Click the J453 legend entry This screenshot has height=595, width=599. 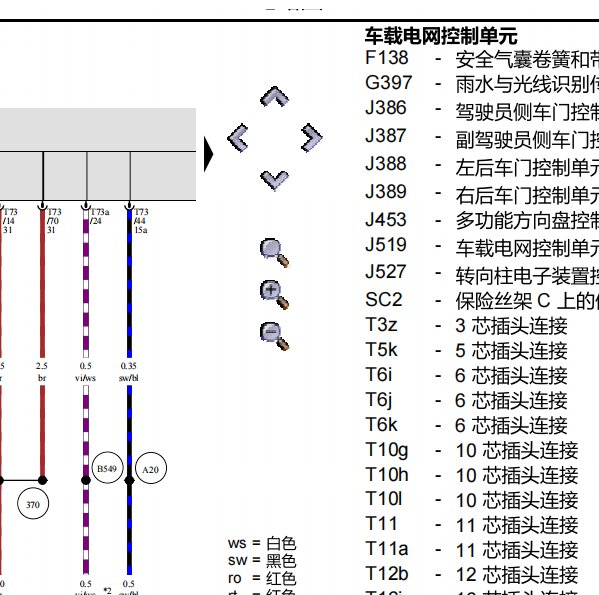(481, 220)
